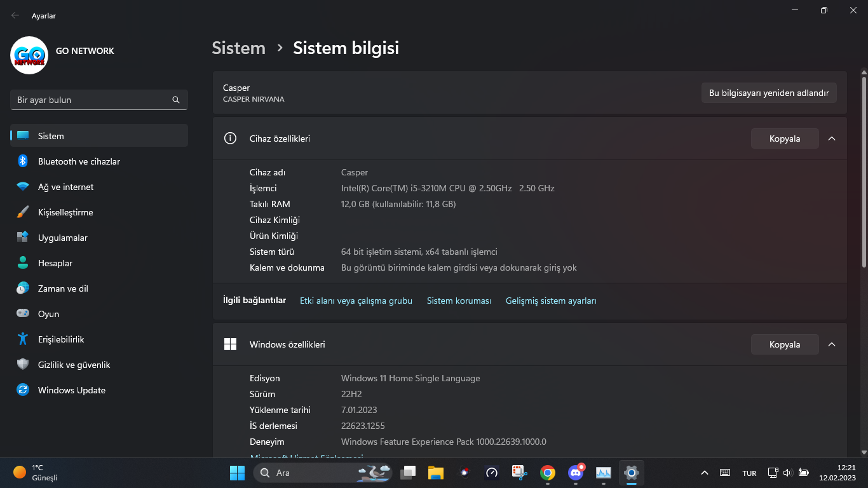
Task: Click the Settings gear icon on the taskbar
Action: [x=631, y=473]
